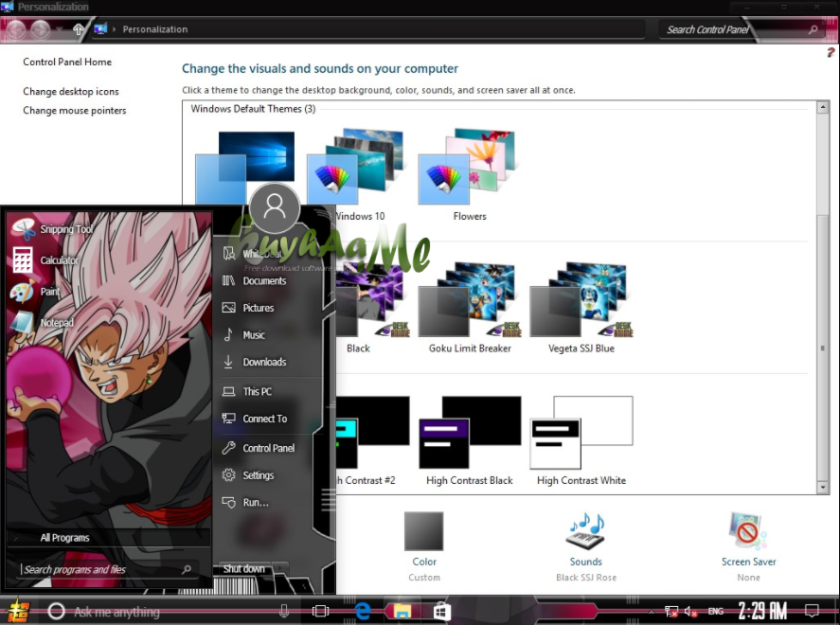This screenshot has width=840, height=625.
Task: Open the Color Custom setting
Action: 424,546
